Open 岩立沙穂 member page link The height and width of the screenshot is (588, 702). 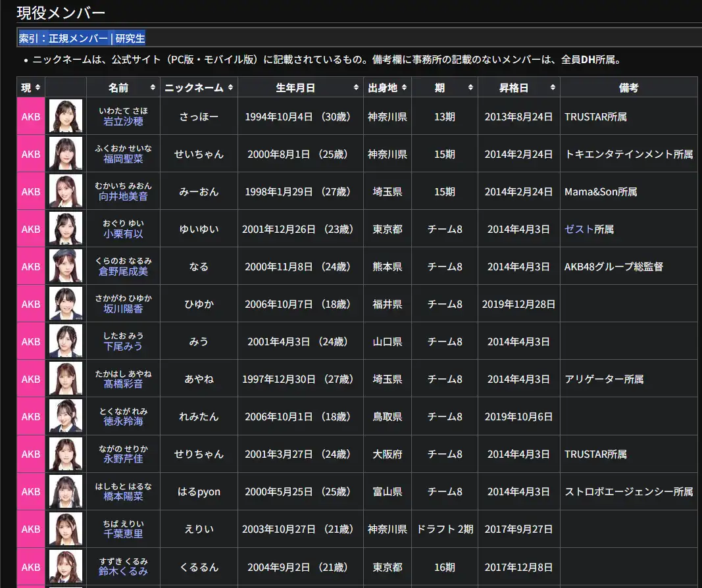(x=123, y=122)
